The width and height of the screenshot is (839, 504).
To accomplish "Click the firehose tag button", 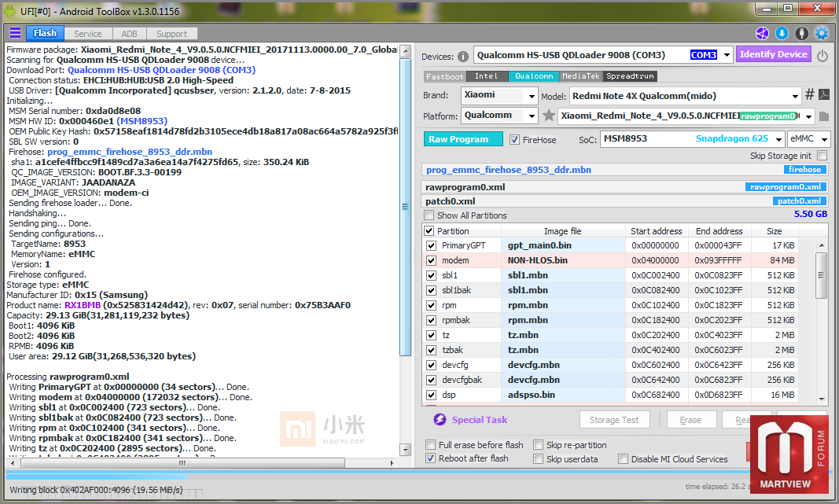I will pos(804,170).
